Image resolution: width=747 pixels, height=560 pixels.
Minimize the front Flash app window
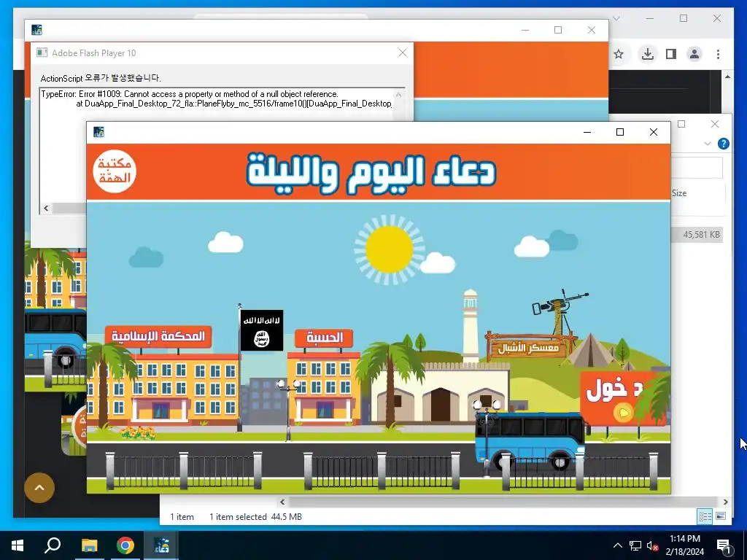587,132
